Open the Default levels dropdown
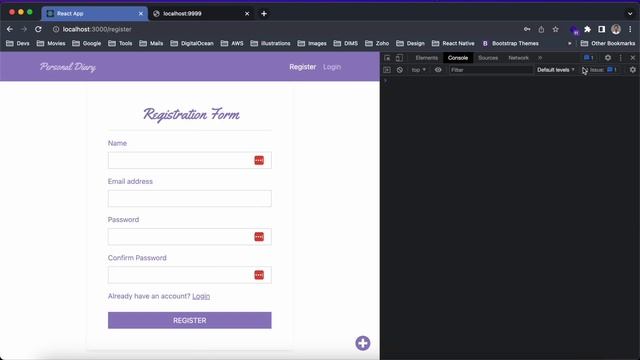 point(556,70)
